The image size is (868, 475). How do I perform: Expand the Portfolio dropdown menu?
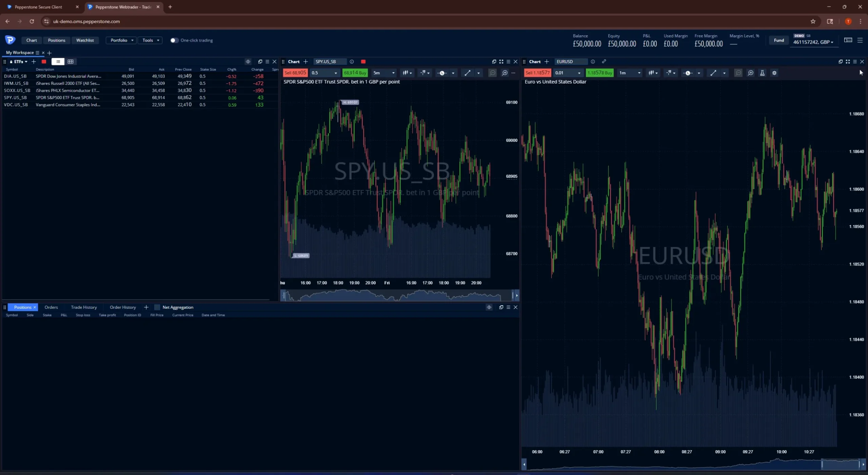121,40
